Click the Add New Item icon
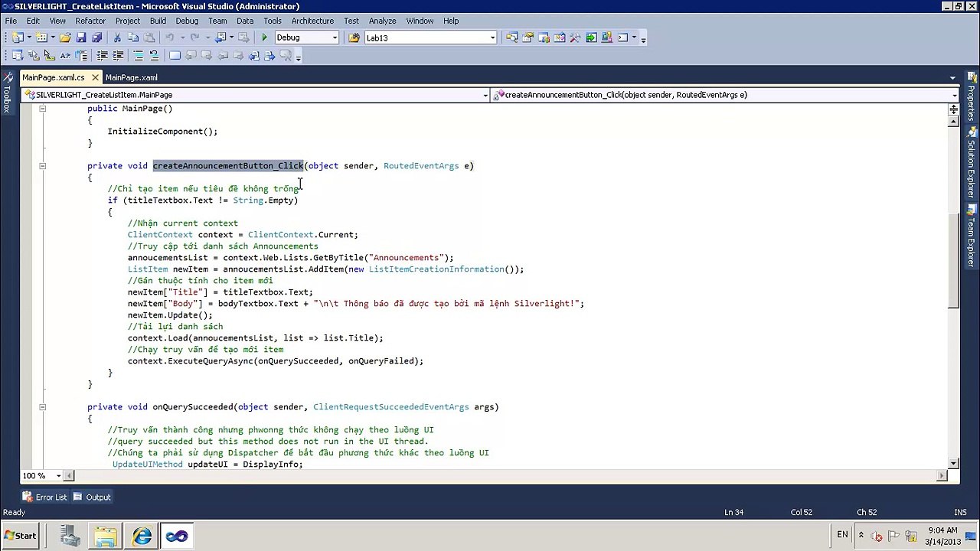The image size is (980, 551). (x=41, y=37)
